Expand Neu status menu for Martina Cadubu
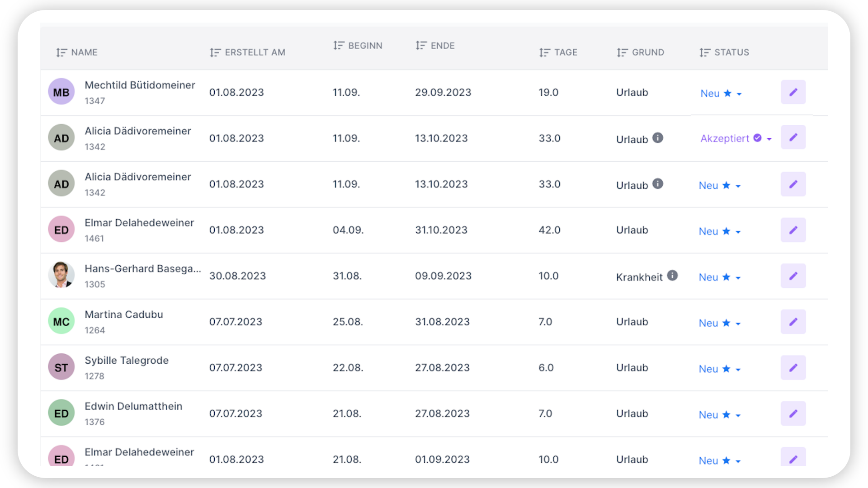This screenshot has height=488, width=868. click(x=738, y=324)
